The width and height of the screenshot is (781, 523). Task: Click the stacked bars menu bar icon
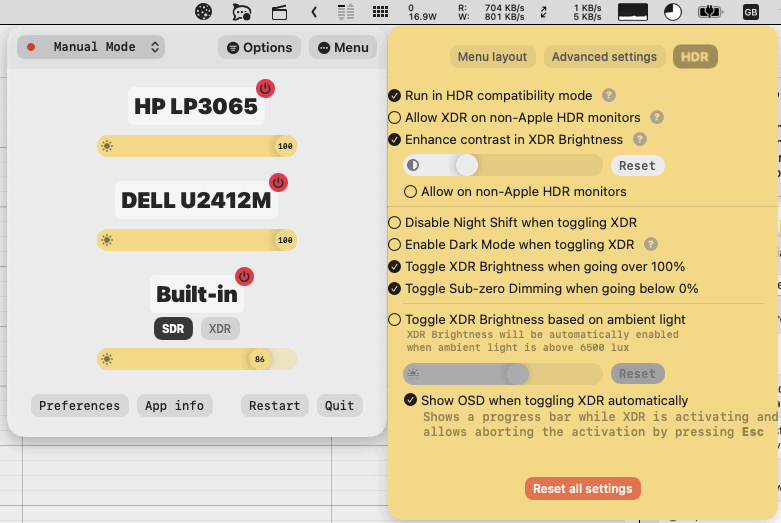click(346, 11)
